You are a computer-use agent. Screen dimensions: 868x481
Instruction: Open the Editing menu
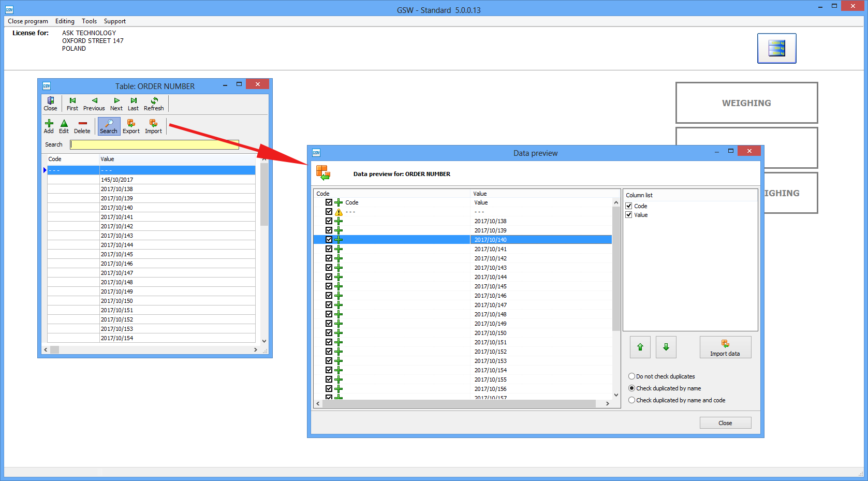65,21
